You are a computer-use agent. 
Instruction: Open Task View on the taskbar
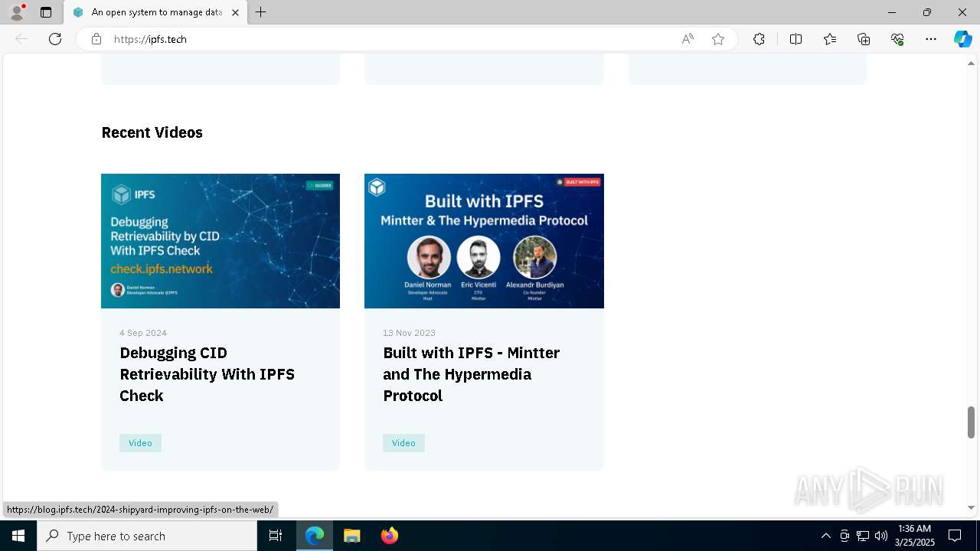[276, 536]
